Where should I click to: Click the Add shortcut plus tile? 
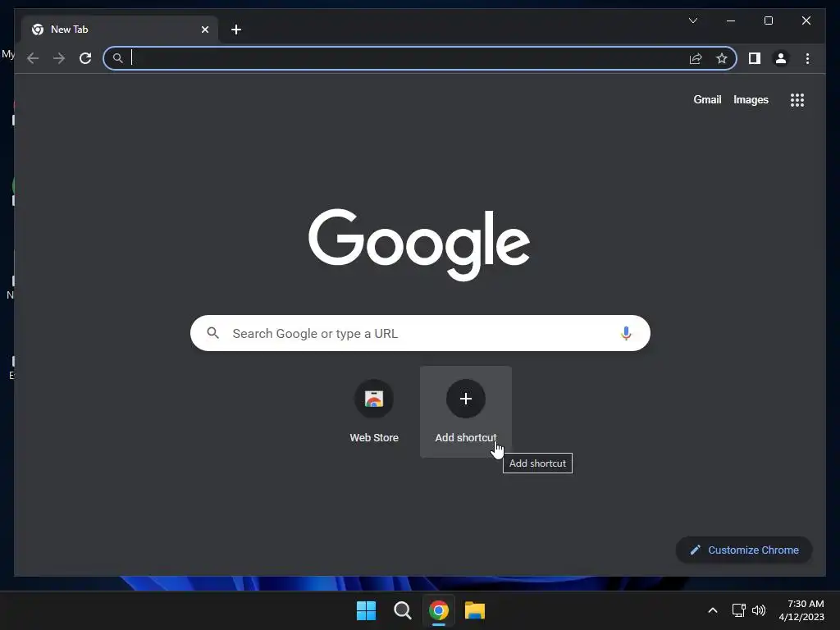point(466,412)
